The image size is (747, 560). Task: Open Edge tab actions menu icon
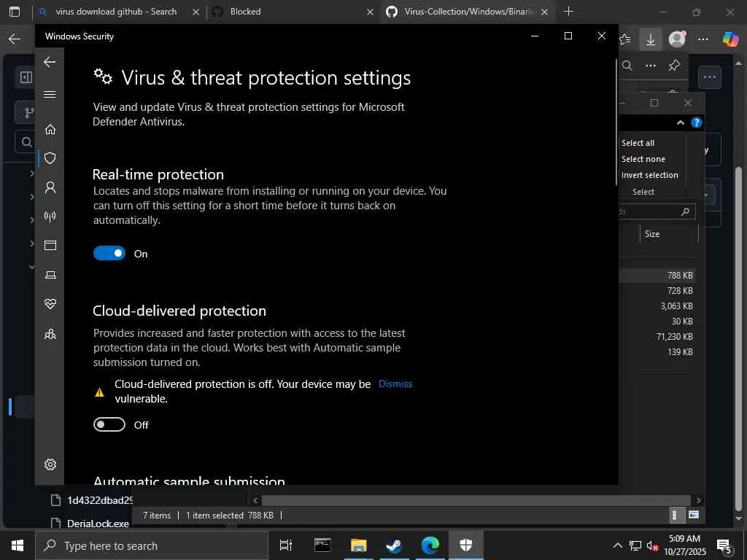(x=15, y=12)
